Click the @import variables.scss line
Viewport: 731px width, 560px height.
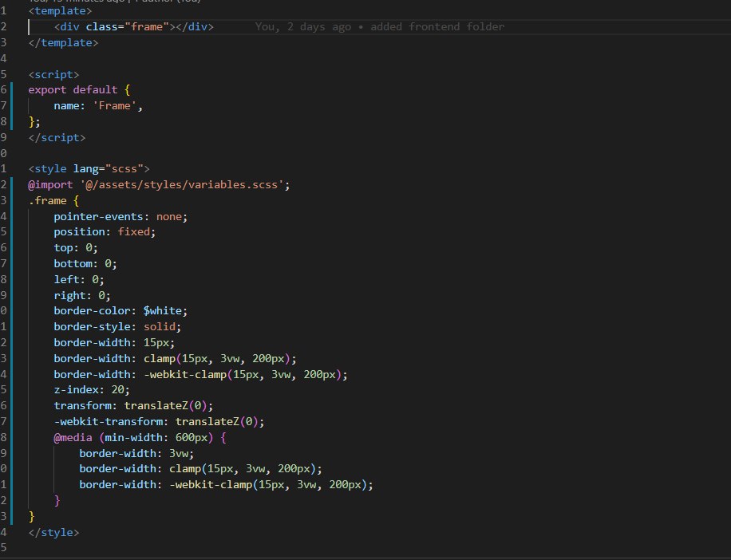(x=159, y=184)
